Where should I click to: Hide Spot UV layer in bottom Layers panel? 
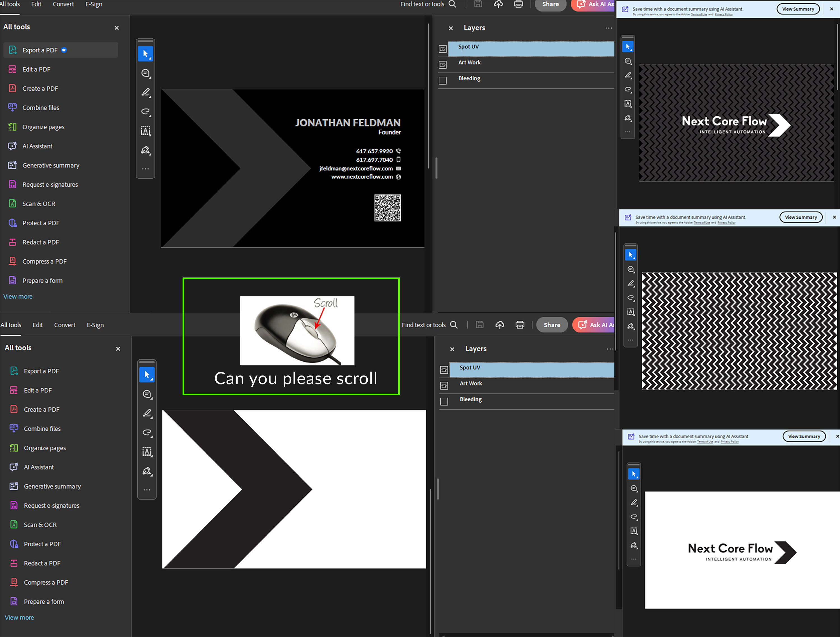click(x=444, y=370)
